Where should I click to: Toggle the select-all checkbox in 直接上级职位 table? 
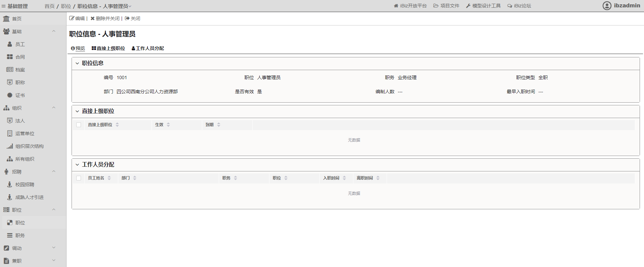click(79, 124)
